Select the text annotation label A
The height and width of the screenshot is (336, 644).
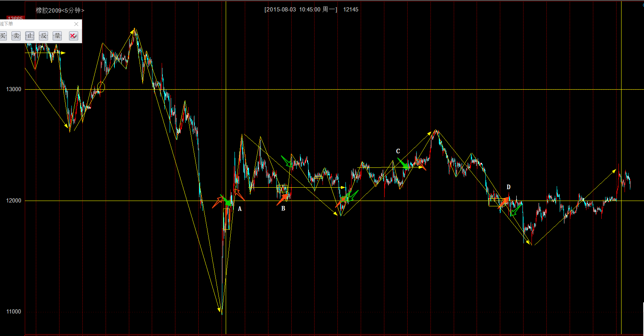pos(240,209)
